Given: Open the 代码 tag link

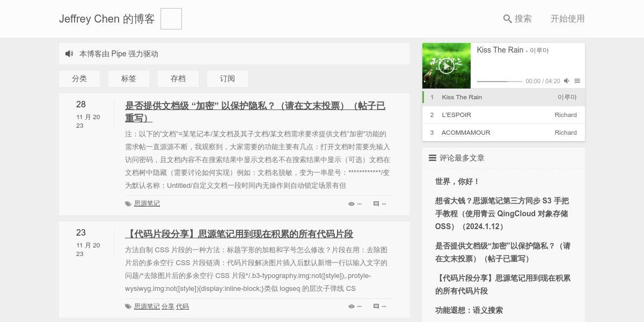Looking at the screenshot, I should (x=182, y=306).
